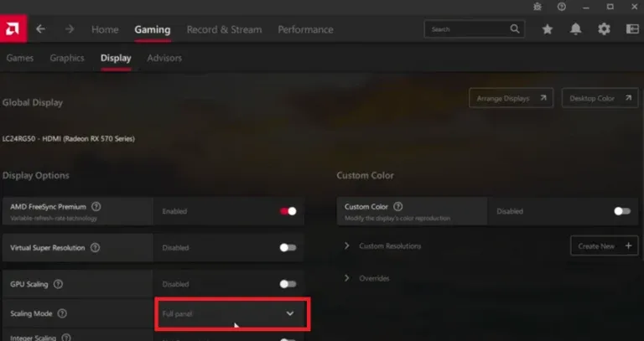644x341 pixels.
Task: Enable Custom Color toggle
Action: point(622,211)
